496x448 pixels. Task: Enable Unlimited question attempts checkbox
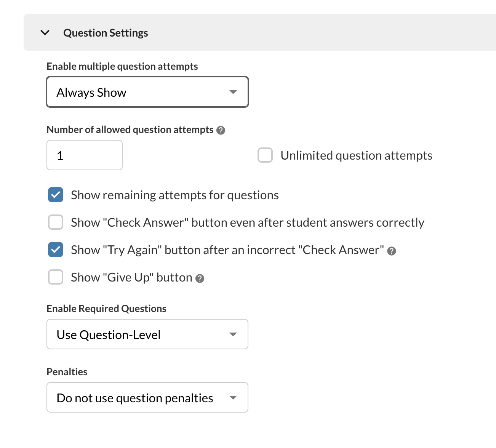coord(265,155)
